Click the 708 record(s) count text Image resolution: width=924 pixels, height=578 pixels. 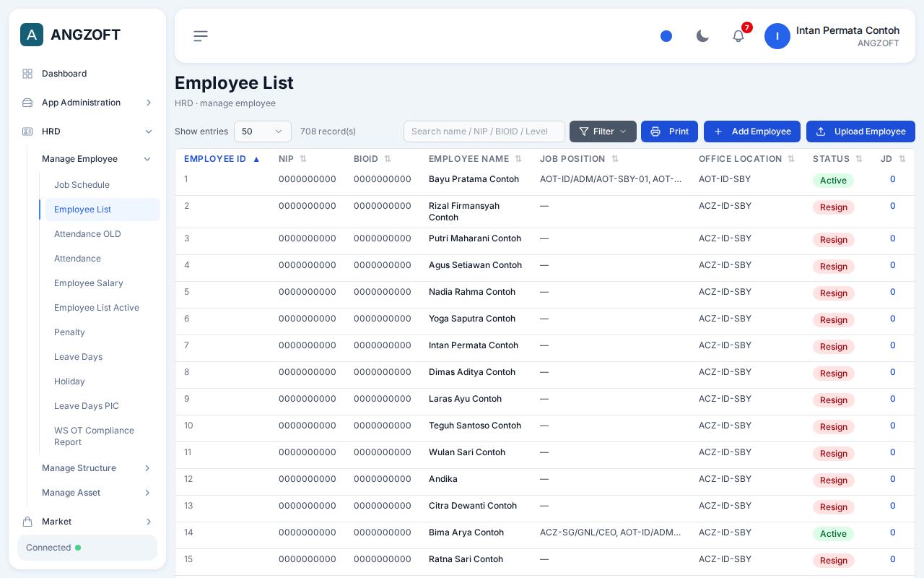pos(328,131)
